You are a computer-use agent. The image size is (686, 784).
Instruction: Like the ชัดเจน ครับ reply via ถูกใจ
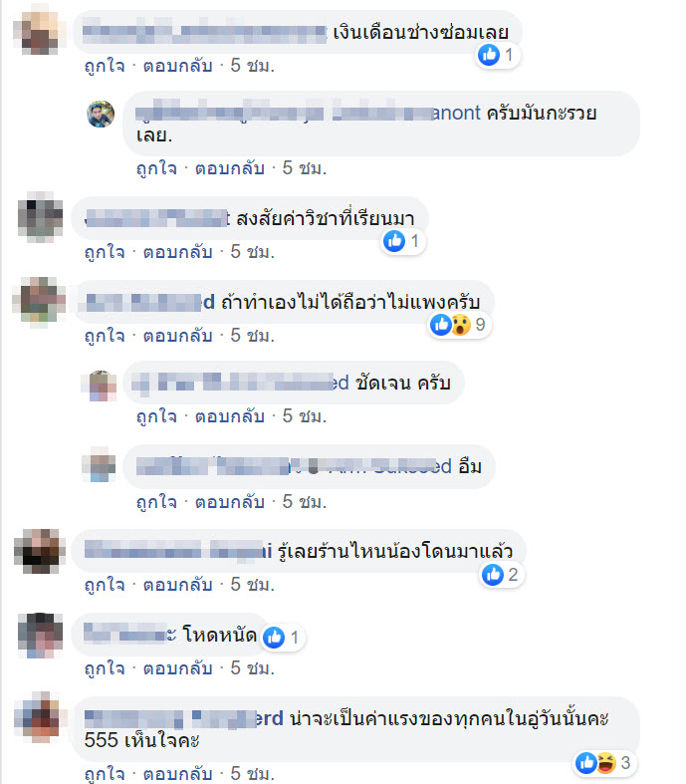(156, 416)
